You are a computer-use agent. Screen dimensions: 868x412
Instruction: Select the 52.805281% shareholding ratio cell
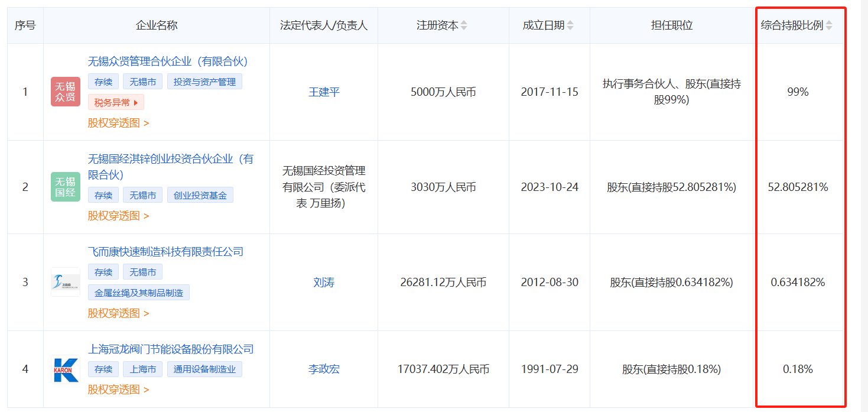798,187
